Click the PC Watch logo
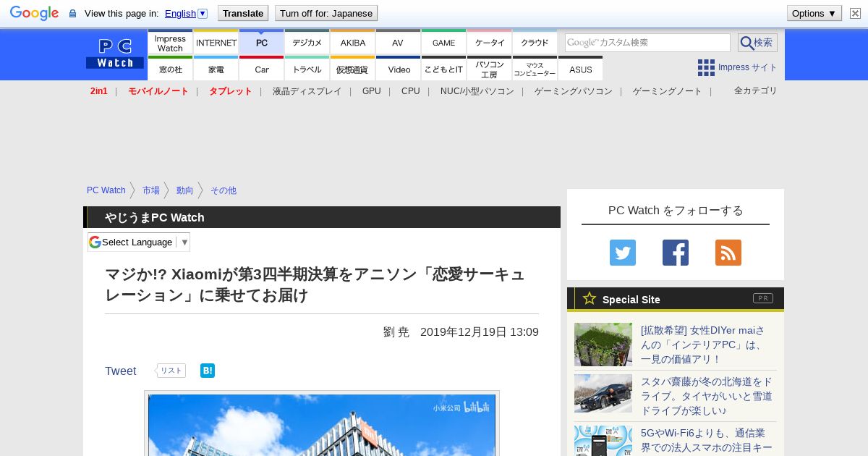Screen dimensions: 868x456 point(115,54)
